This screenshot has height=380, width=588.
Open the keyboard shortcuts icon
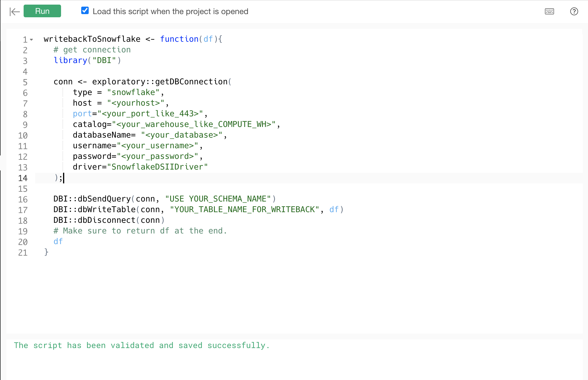coord(549,12)
